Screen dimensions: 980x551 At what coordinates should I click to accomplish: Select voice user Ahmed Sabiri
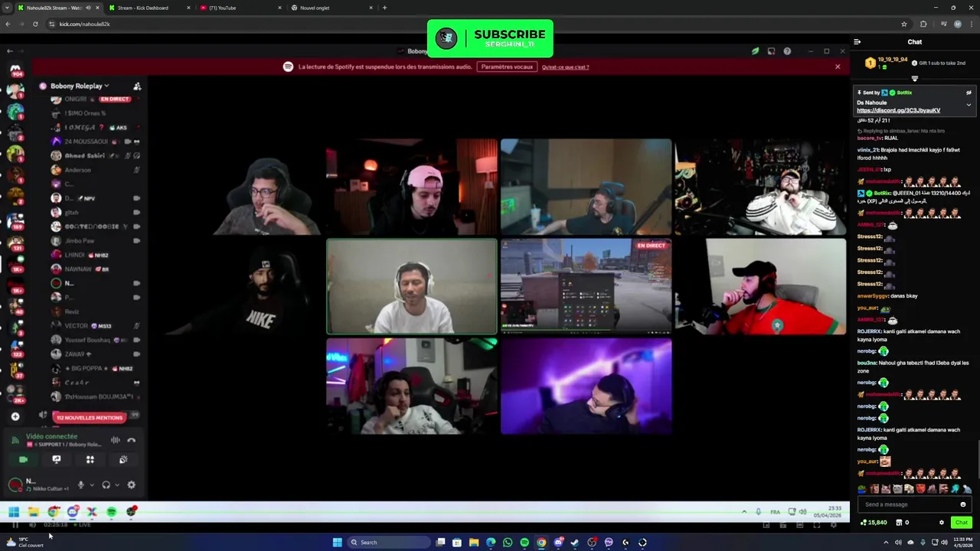96,155
